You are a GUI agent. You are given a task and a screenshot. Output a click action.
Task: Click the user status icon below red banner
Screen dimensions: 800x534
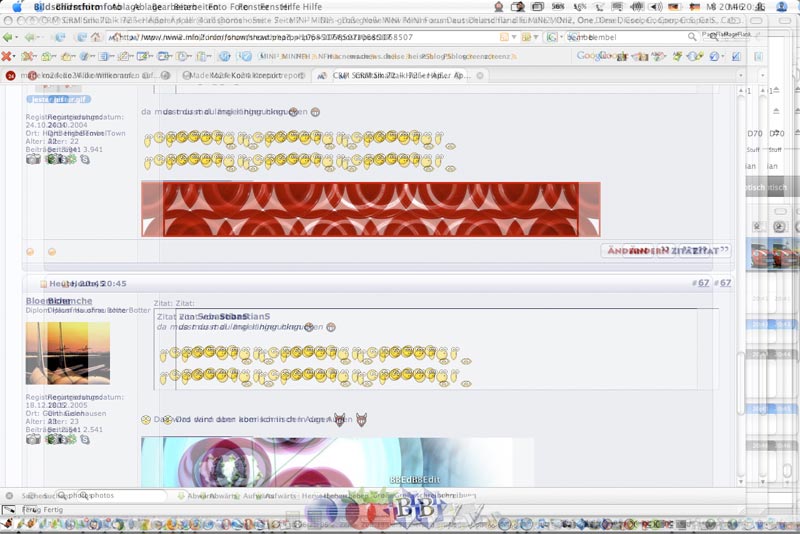[x=31, y=251]
